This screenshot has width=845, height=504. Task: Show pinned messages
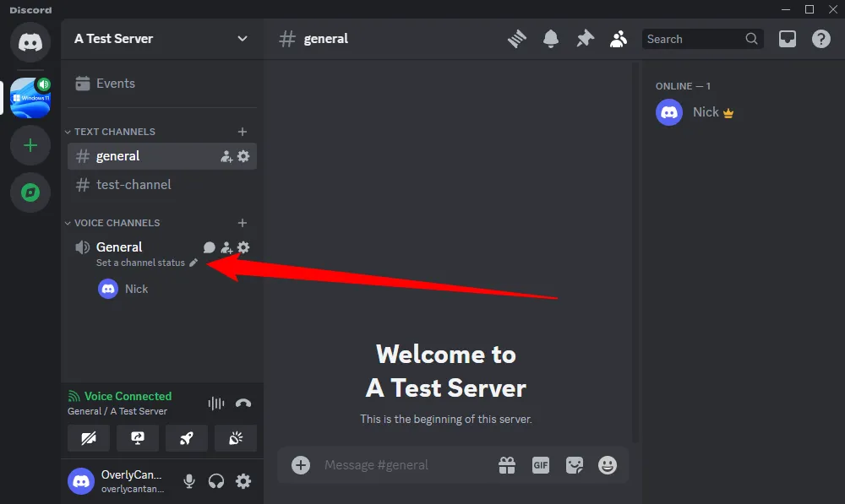(585, 39)
